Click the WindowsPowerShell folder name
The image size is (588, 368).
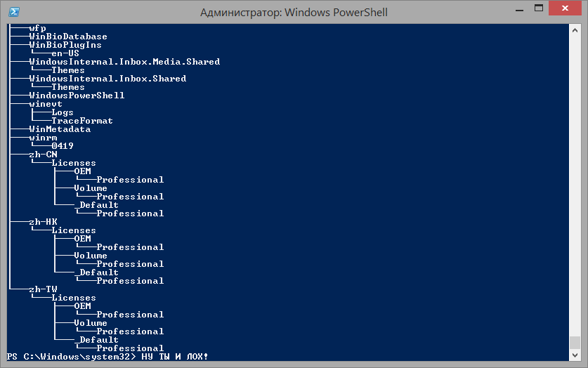coord(76,96)
